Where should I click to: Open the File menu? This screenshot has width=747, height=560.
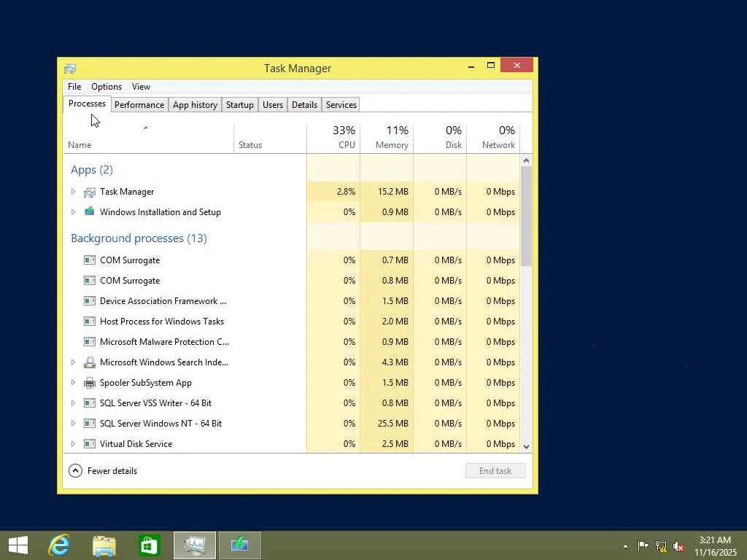pos(74,87)
